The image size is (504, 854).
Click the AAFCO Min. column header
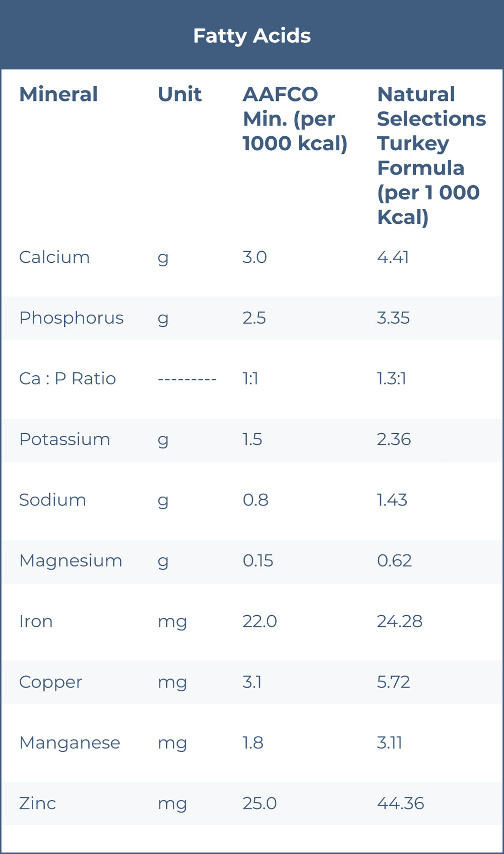[x=295, y=119]
